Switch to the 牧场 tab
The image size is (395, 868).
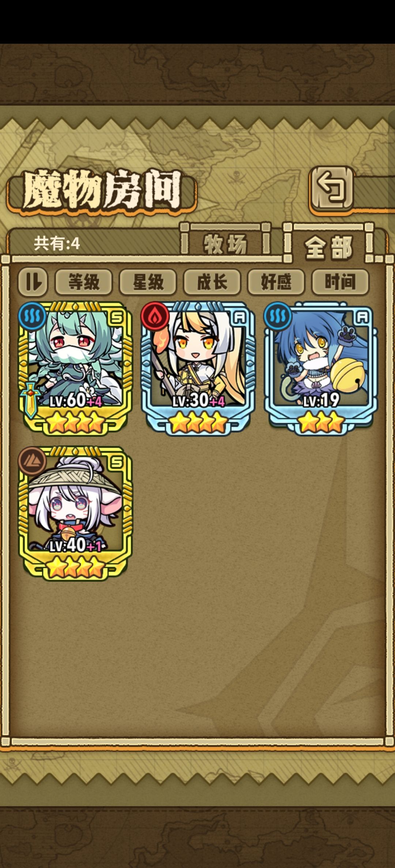click(x=225, y=244)
